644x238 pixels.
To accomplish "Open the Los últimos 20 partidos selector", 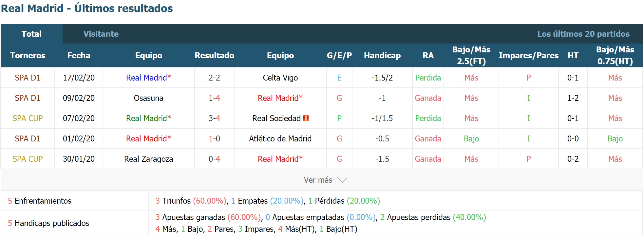I will point(583,34).
